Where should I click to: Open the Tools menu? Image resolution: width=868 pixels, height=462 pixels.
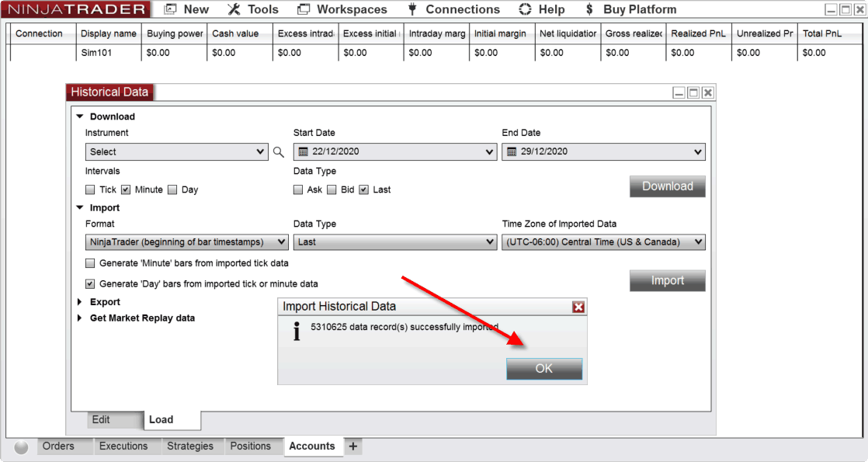click(252, 9)
